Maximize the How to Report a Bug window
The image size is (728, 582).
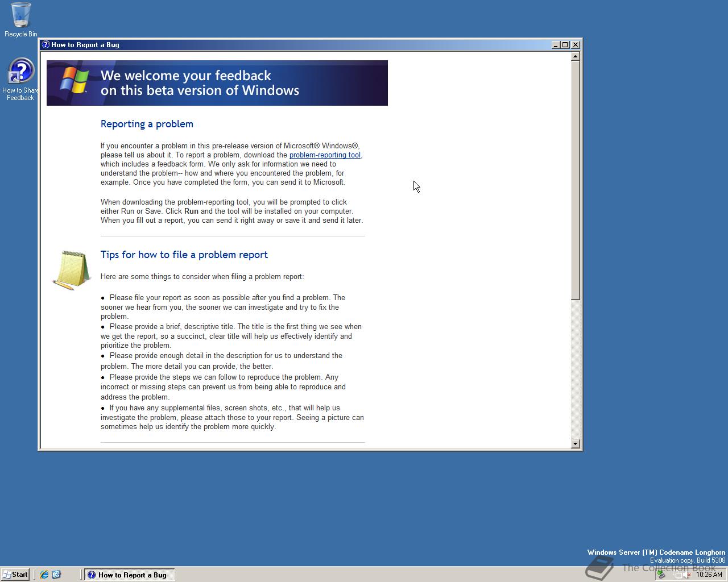click(565, 44)
